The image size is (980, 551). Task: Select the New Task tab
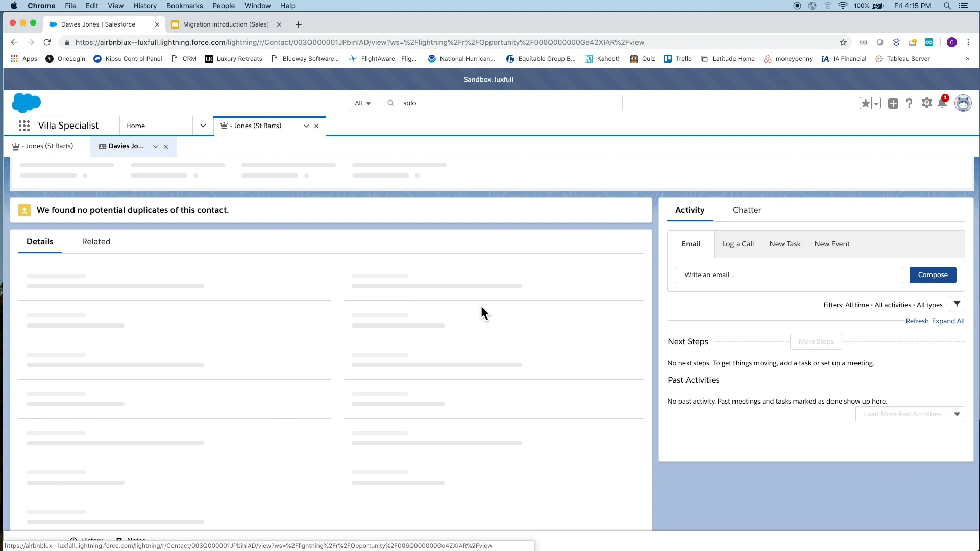(785, 244)
